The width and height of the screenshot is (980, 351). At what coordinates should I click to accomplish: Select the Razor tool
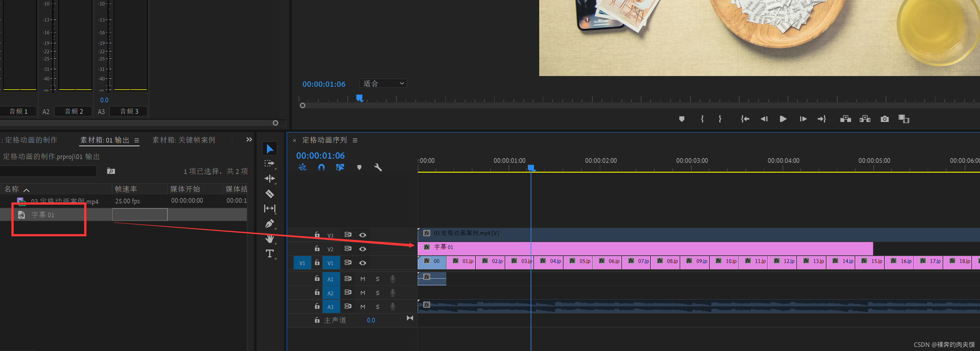tap(270, 194)
